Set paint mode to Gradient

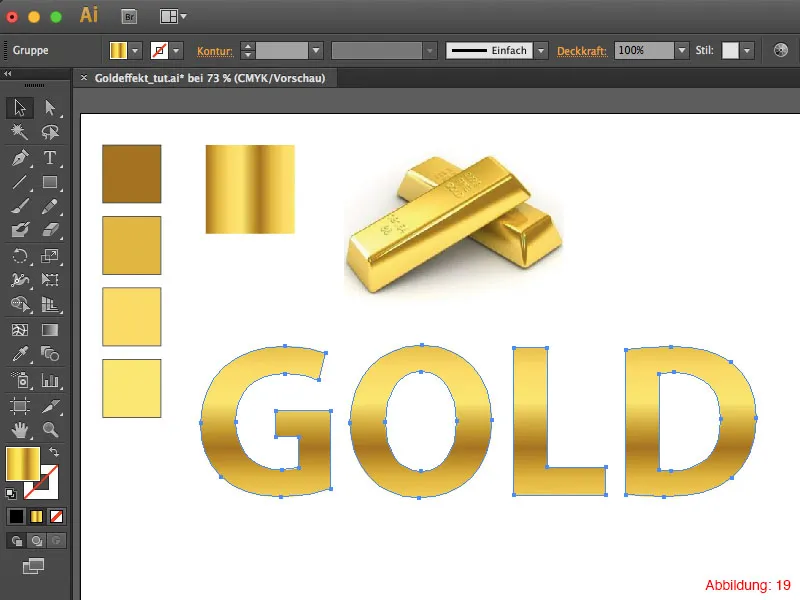36,516
